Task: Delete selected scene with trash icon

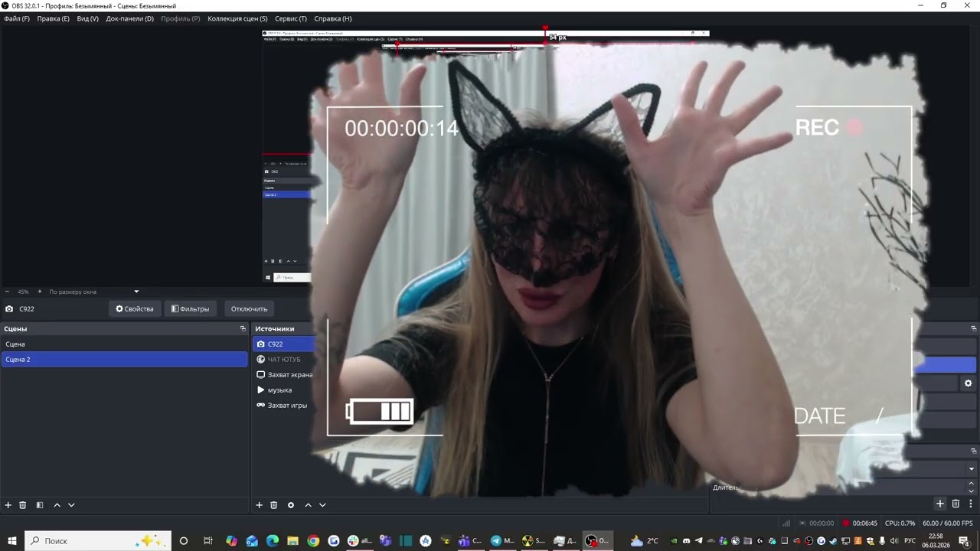Action: pyautogui.click(x=23, y=505)
